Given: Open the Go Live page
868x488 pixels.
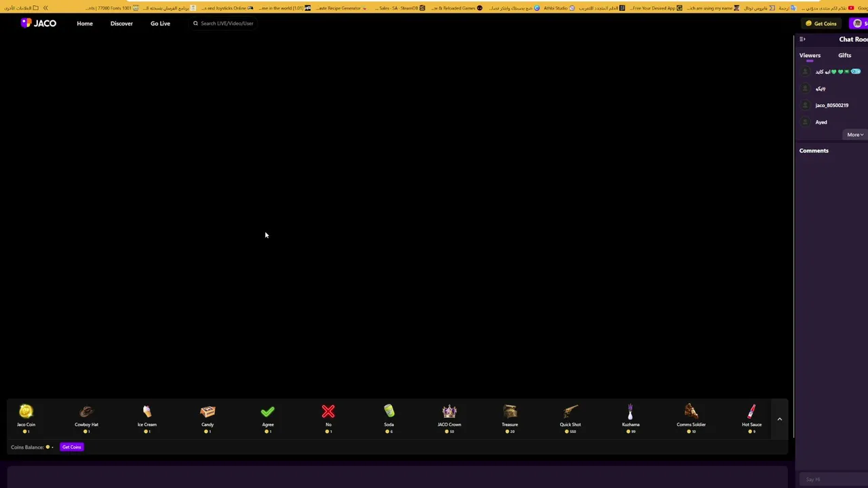Looking at the screenshot, I should [x=160, y=23].
